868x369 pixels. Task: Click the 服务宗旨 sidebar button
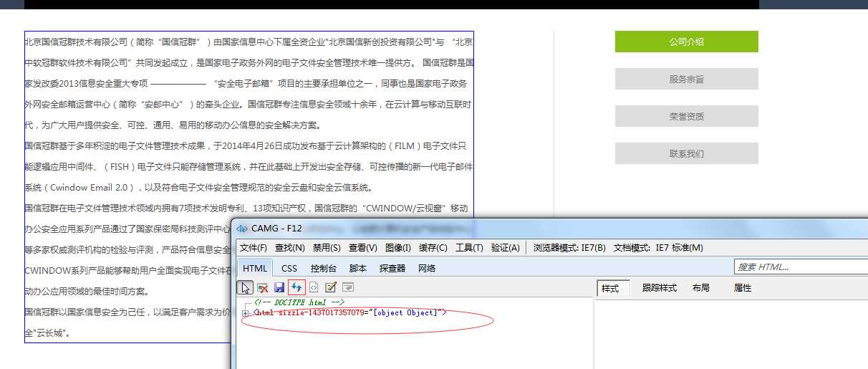pyautogui.click(x=686, y=79)
